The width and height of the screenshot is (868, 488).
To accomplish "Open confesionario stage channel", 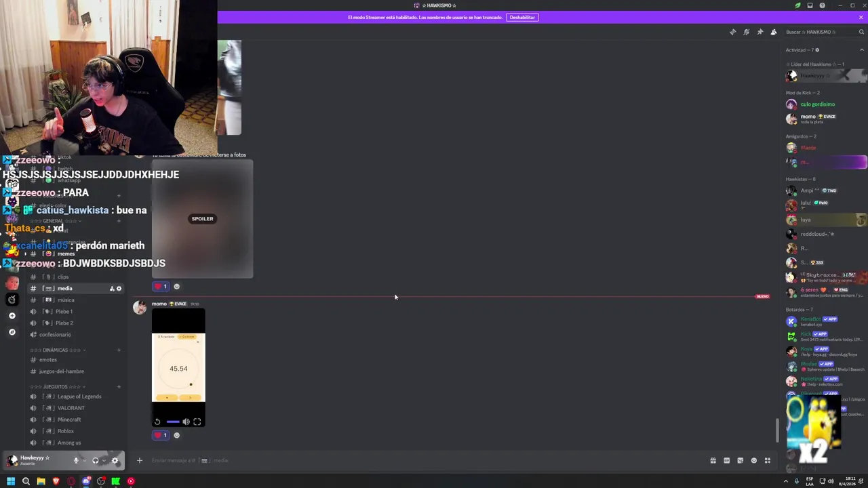I will tap(75, 334).
